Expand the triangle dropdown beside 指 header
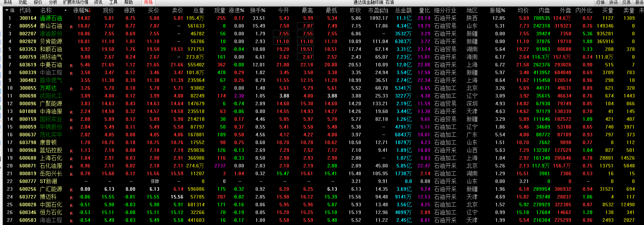Viewport: 644px width, 225px height. 7,10
